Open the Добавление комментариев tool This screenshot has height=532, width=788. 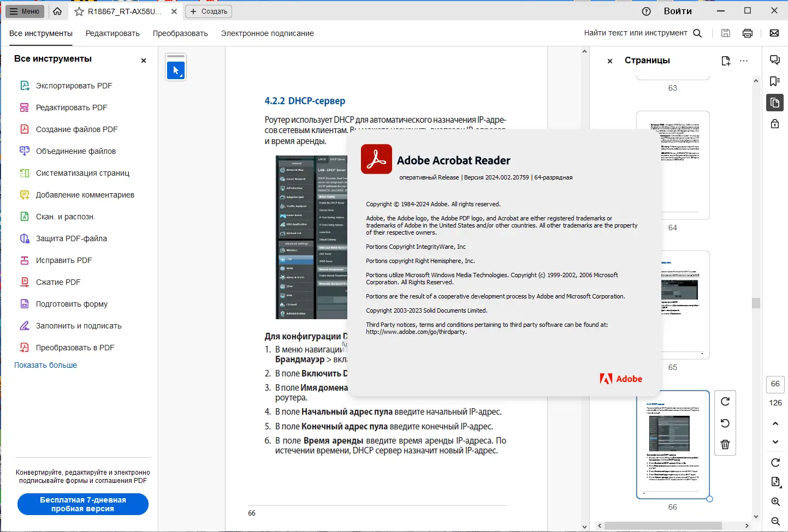pos(85,195)
